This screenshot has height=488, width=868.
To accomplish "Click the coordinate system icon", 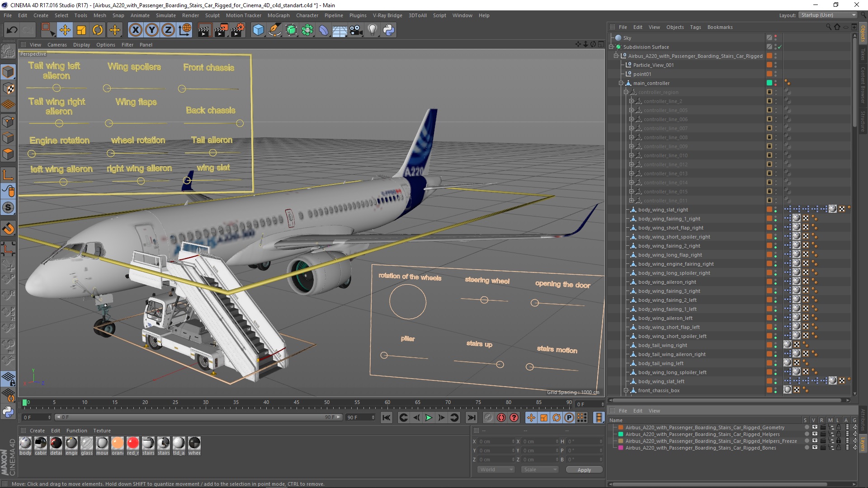I will [185, 30].
